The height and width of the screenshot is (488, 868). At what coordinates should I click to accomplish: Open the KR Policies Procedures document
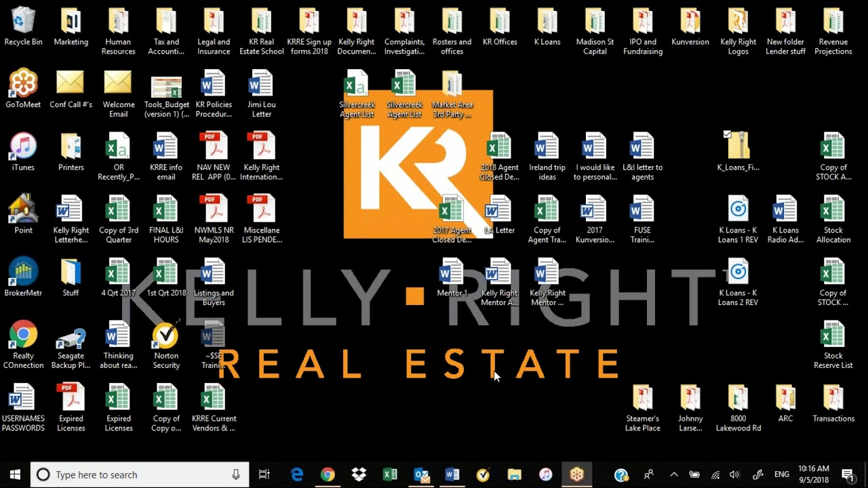(x=214, y=94)
